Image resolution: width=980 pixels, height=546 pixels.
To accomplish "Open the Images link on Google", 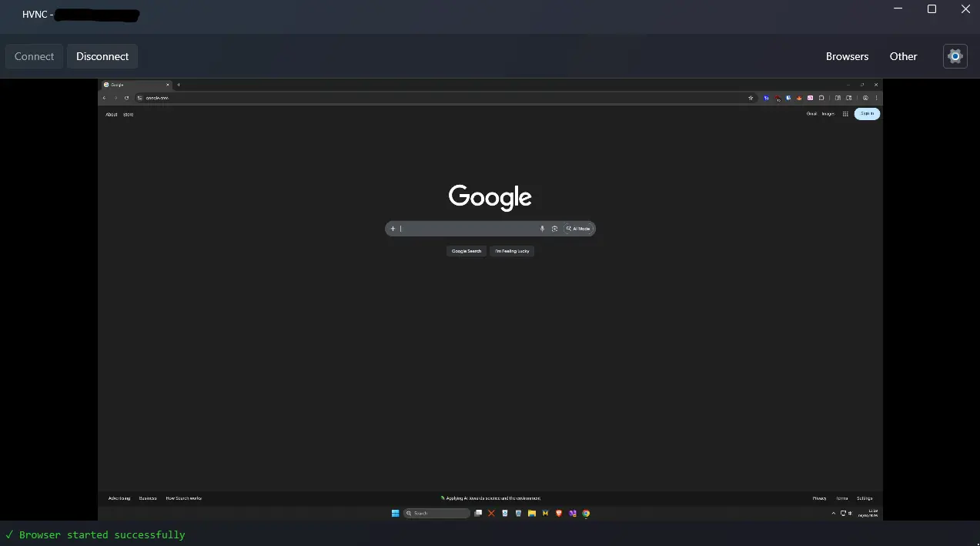I will (828, 113).
